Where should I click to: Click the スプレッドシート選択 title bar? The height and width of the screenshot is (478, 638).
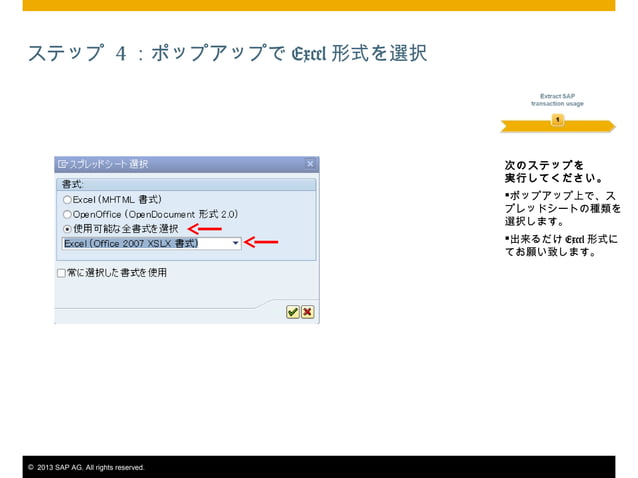pyautogui.click(x=187, y=164)
